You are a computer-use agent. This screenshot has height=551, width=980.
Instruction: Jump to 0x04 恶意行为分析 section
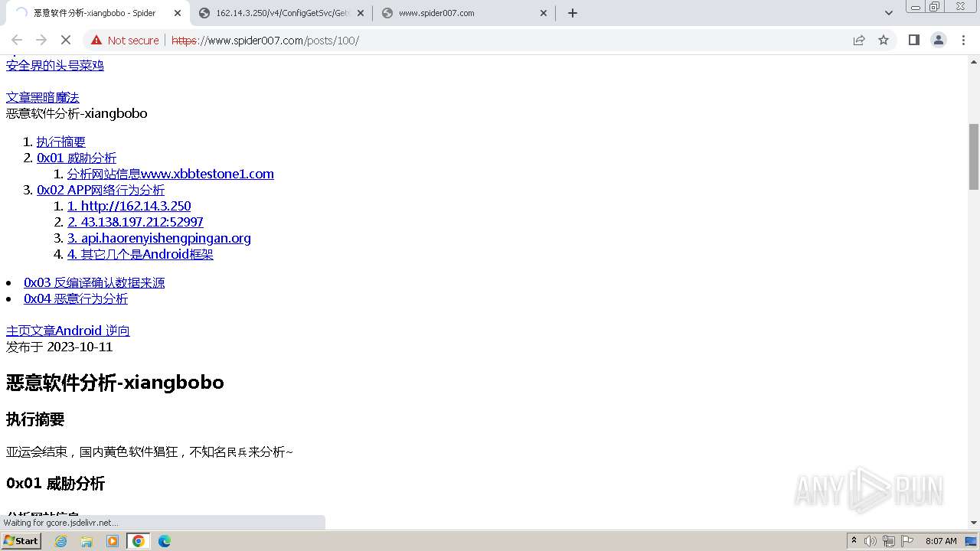pyautogui.click(x=76, y=298)
